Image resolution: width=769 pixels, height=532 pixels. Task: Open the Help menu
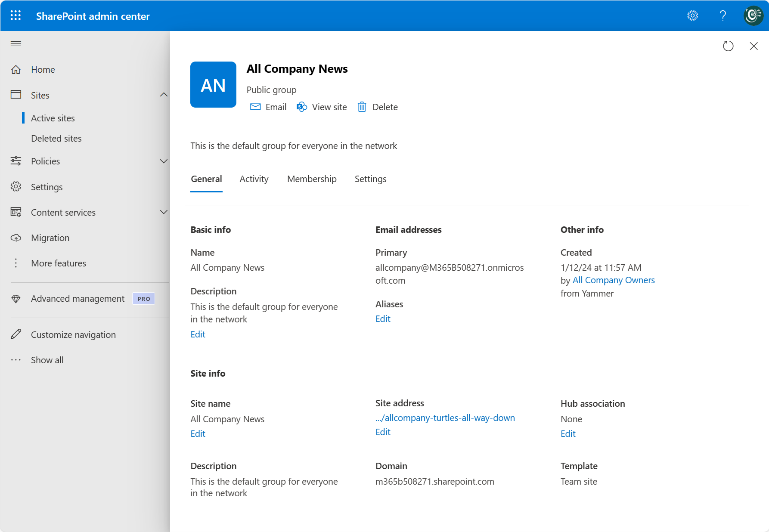[x=723, y=15]
